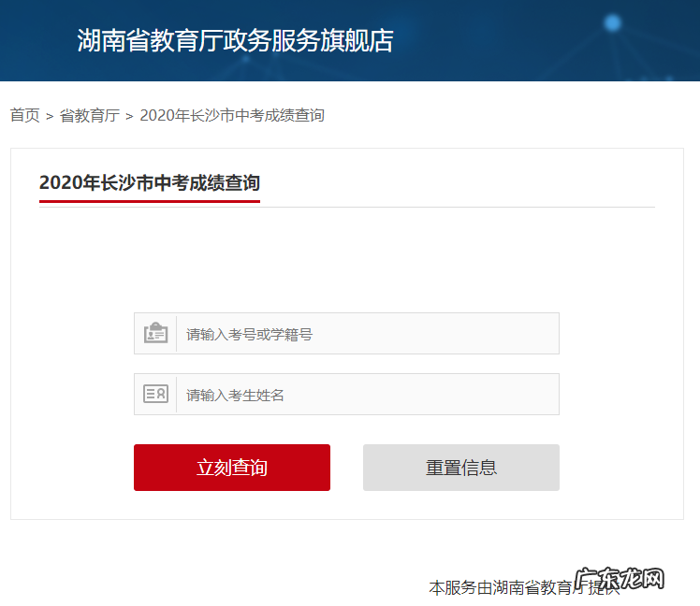Focus the 请输入考号或学籍号 input field
This screenshot has width=700, height=606.
(367, 334)
